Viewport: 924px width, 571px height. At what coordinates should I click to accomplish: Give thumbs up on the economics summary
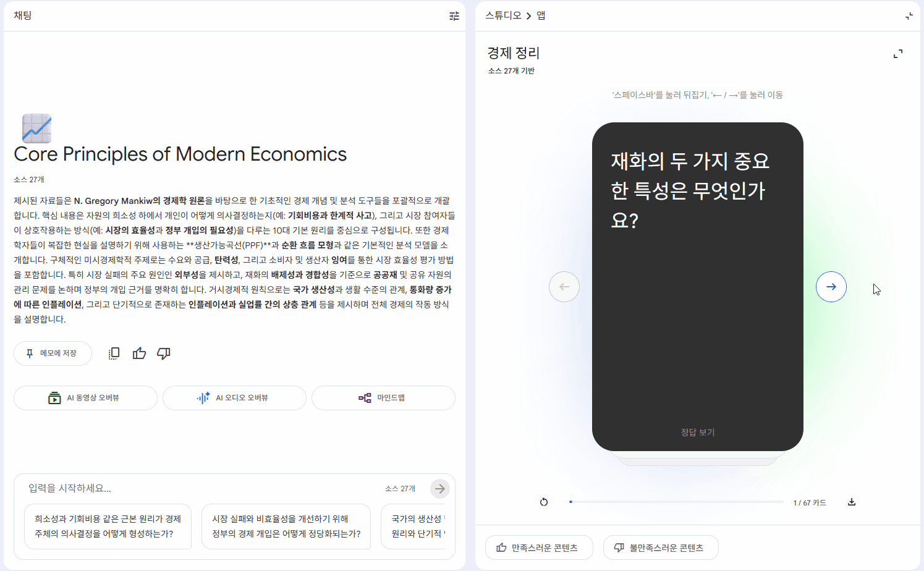(x=138, y=353)
